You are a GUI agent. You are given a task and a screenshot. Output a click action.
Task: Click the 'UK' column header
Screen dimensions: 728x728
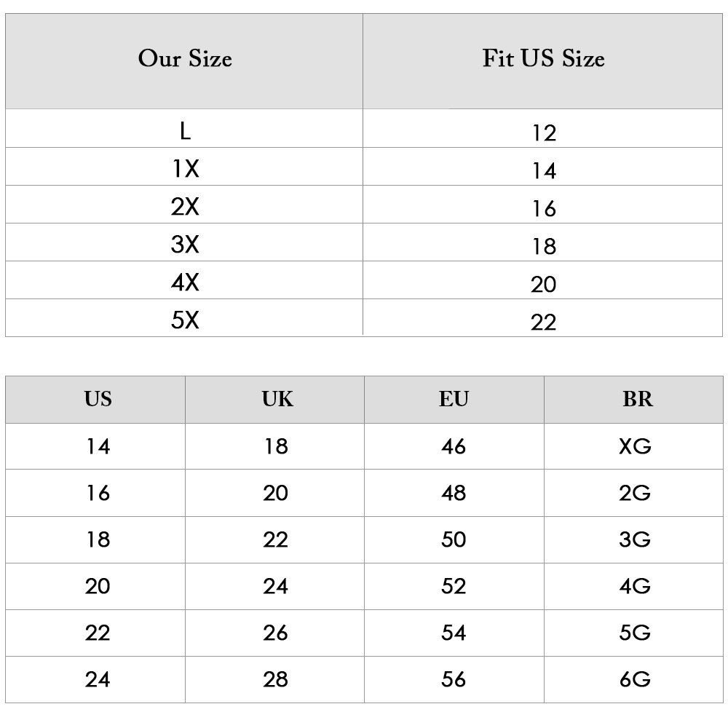[277, 399]
